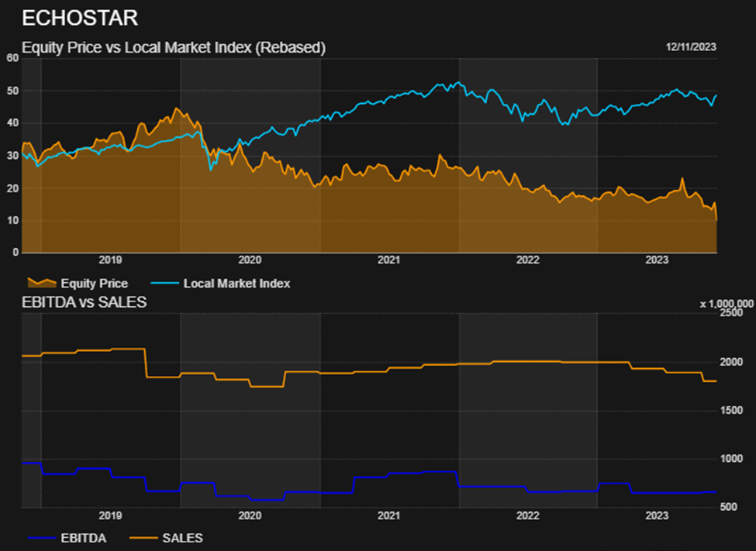
Task: Click the 2500 label on lower y-axis
Action: click(731, 313)
